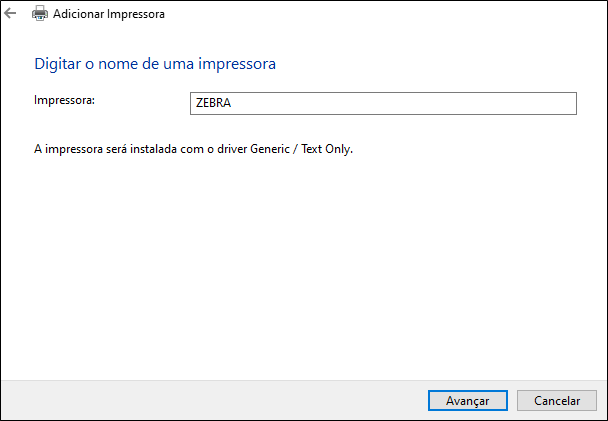
Task: Click gray footer area left of Avançar
Action: pos(200,400)
